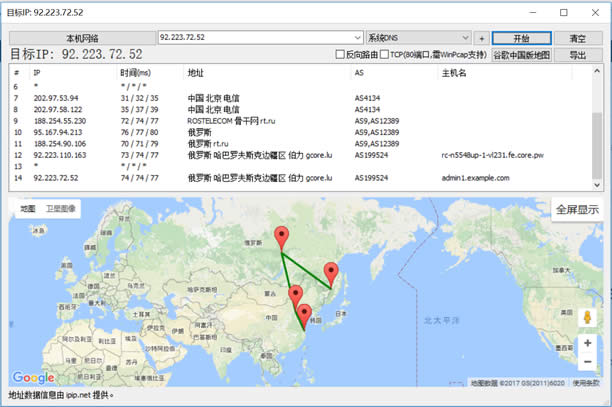612x407 pixels.
Task: Click the Street View pegman icon
Action: coord(587,317)
